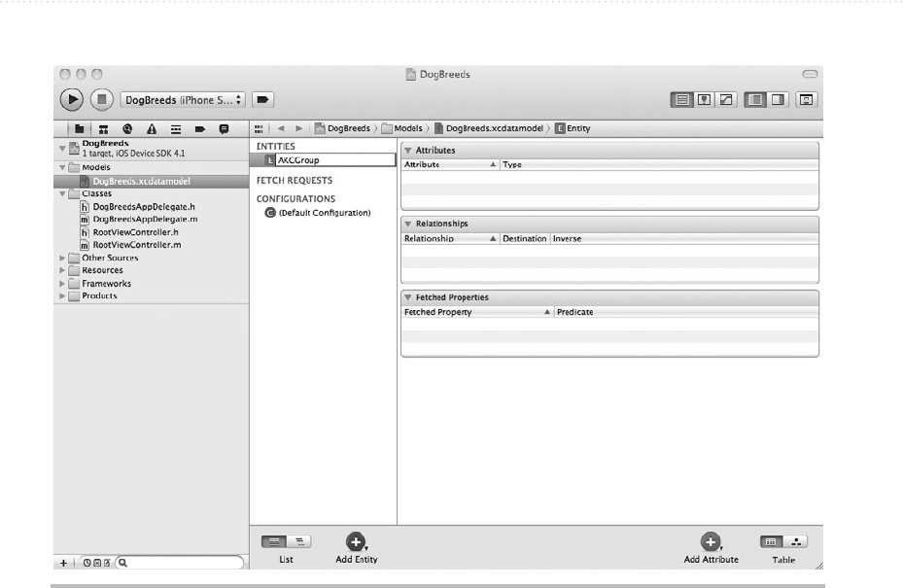Click the Add Entity plus button
The image size is (903, 588).
pos(356,542)
